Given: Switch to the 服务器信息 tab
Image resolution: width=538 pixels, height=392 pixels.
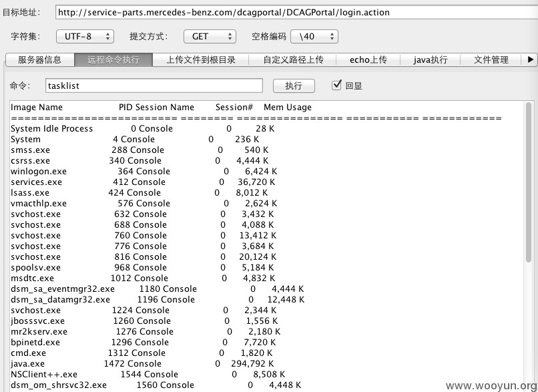Looking at the screenshot, I should coord(40,59).
